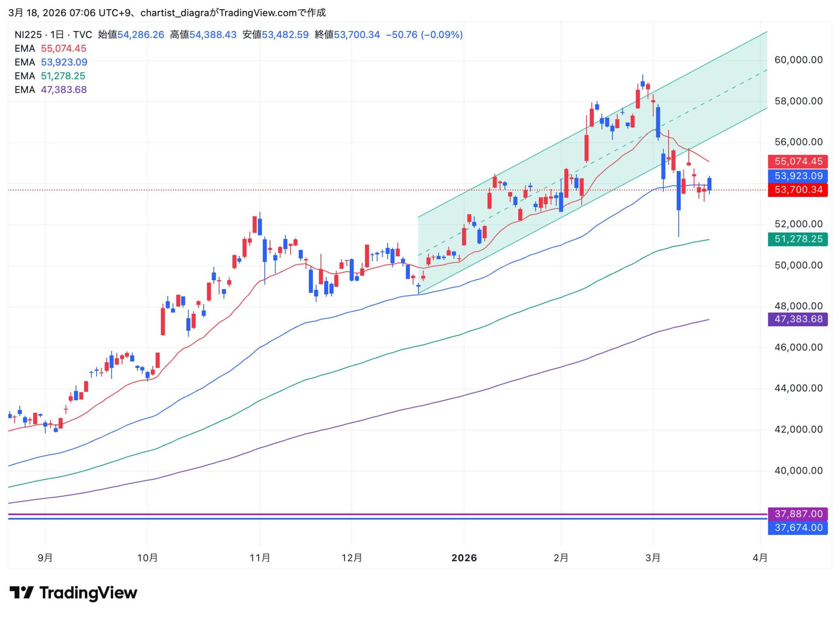This screenshot has width=840, height=617.
Task: Click the closing price value 53,700.34 in header
Action: click(357, 34)
